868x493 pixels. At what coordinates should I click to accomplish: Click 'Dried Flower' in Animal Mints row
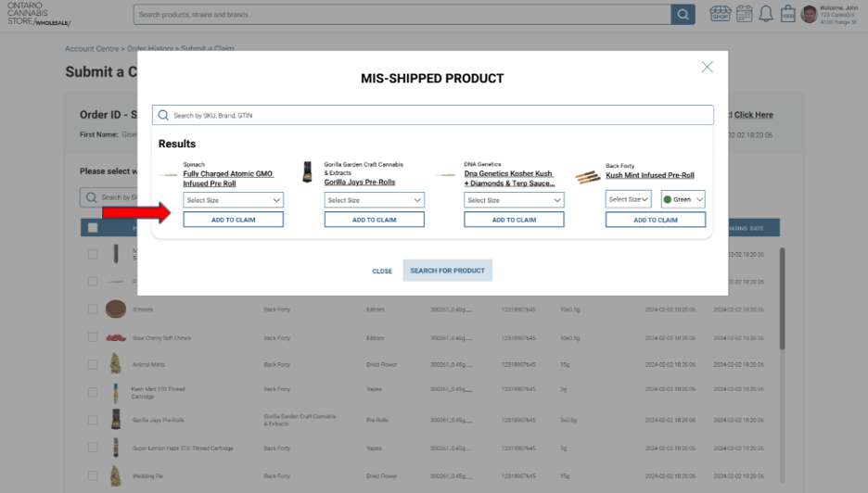tap(381, 364)
